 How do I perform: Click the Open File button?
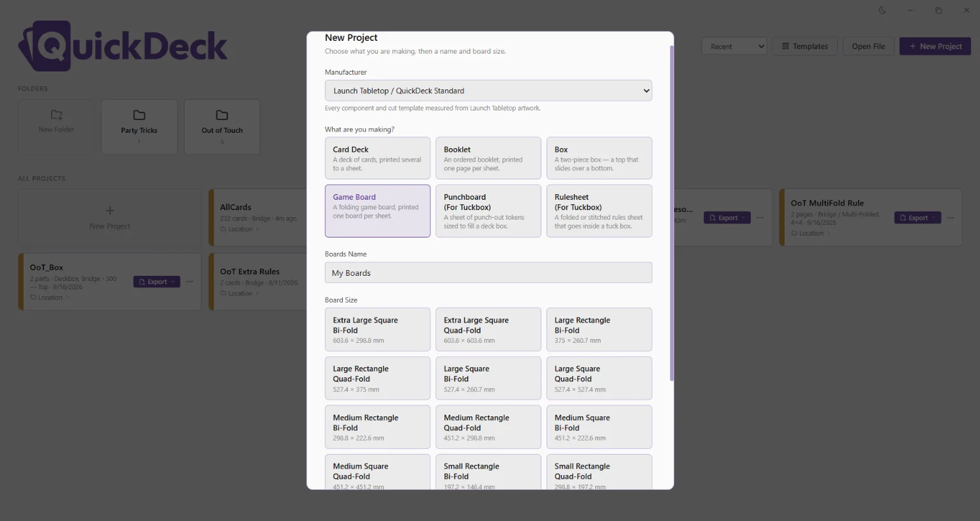tap(868, 47)
